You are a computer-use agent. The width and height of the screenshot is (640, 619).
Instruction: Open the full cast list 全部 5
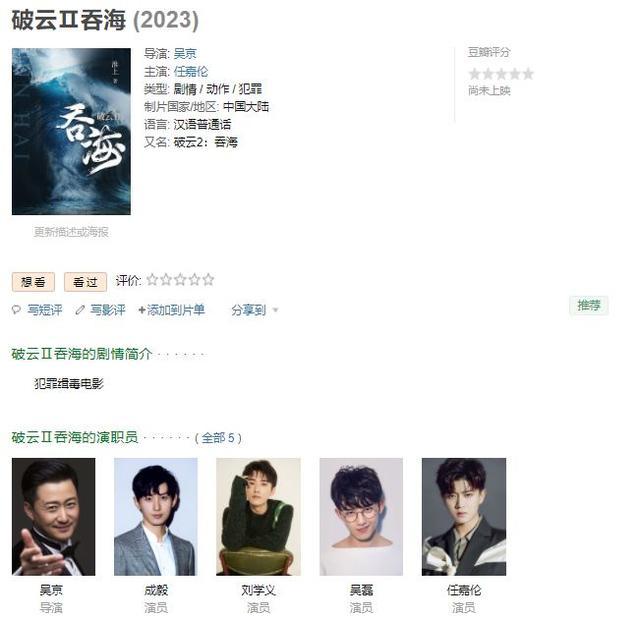(219, 438)
